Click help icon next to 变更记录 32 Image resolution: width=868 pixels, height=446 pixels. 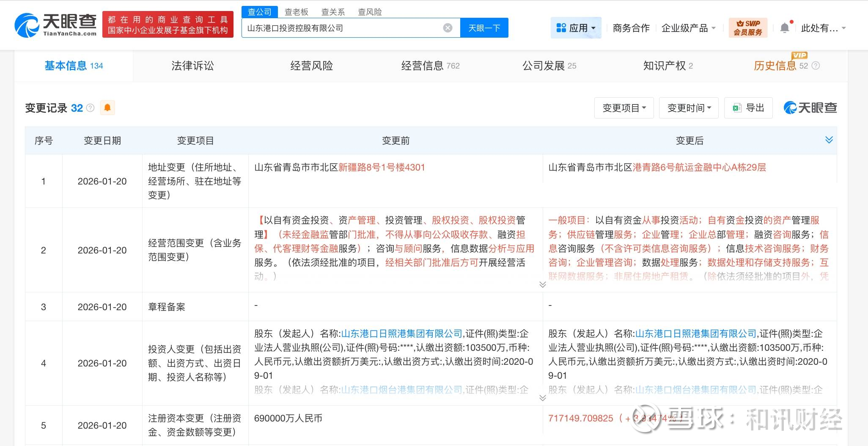(90, 108)
